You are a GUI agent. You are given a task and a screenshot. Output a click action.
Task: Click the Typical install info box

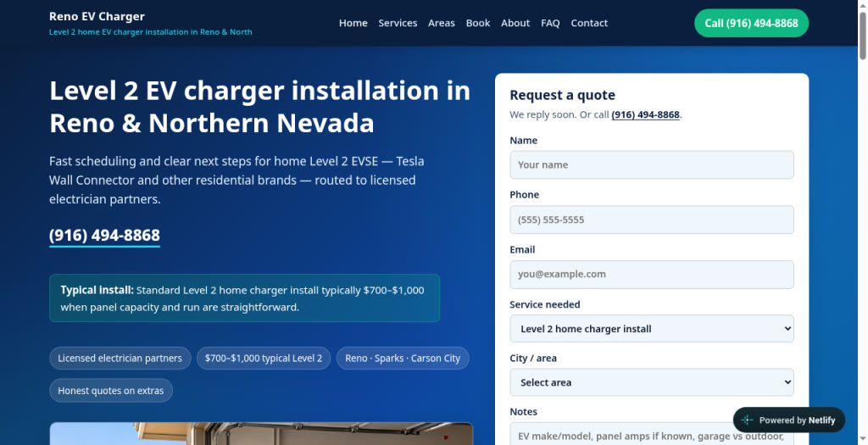click(x=245, y=298)
